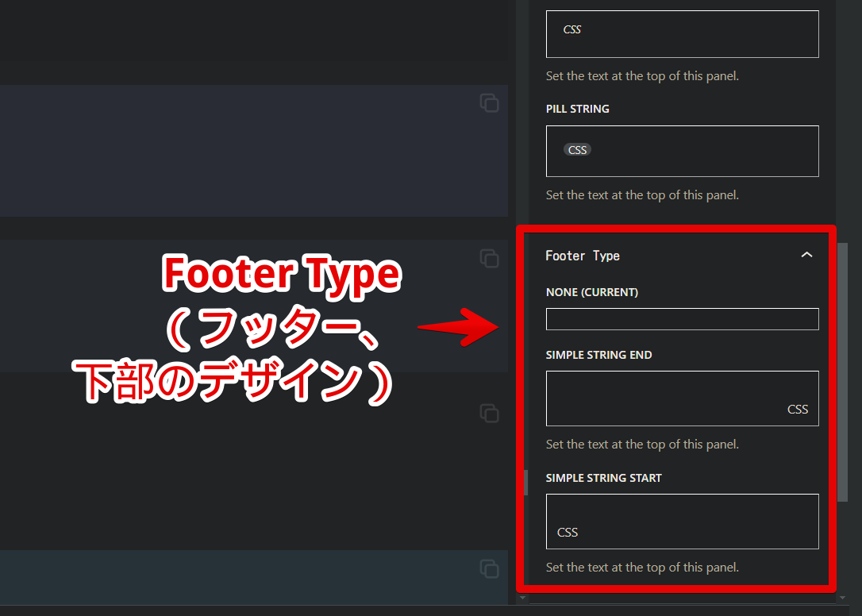Screen dimensions: 862x616
Task: Click the copy icon on the topmost code block
Action: (489, 103)
